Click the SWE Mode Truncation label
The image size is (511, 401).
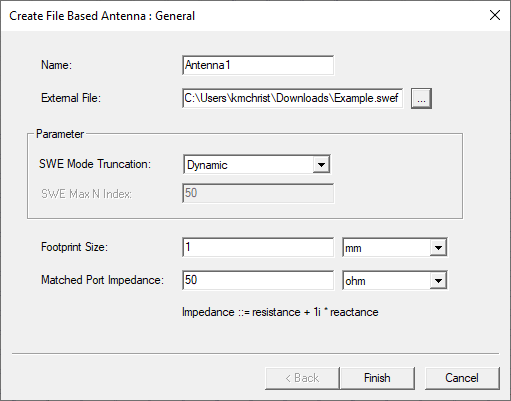tap(95, 164)
